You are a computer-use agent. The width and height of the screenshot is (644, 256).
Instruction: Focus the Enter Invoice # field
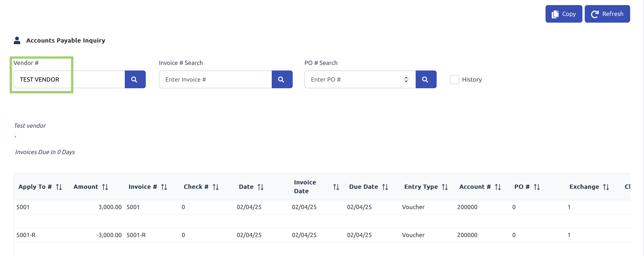pos(215,79)
